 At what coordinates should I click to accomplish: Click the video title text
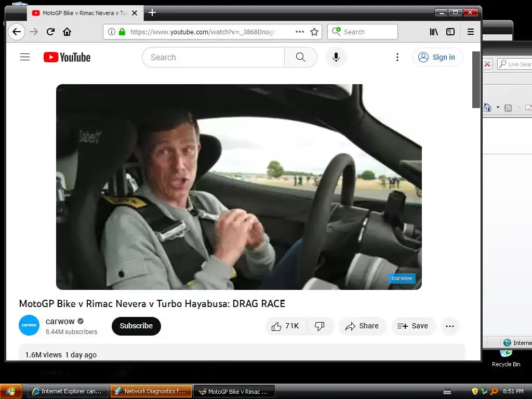point(152,303)
